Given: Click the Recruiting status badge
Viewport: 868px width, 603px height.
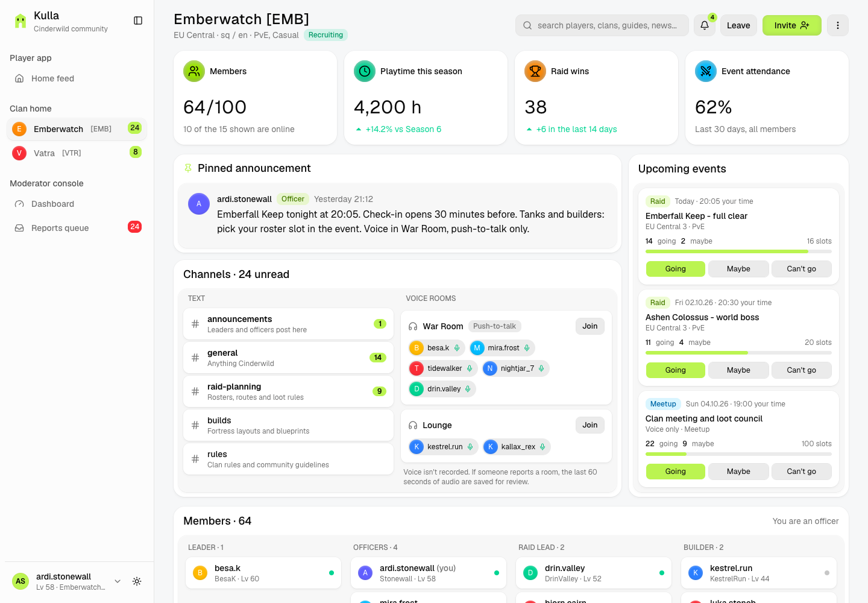Looking at the screenshot, I should pyautogui.click(x=325, y=35).
